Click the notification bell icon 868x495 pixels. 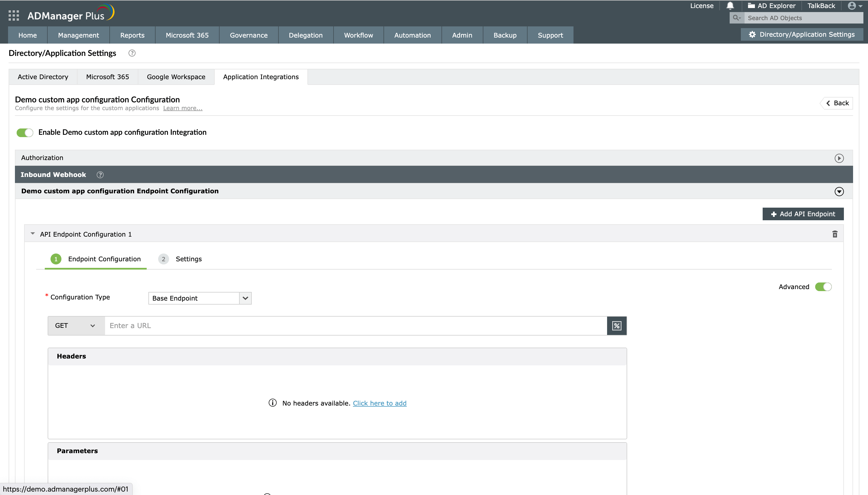click(730, 5)
